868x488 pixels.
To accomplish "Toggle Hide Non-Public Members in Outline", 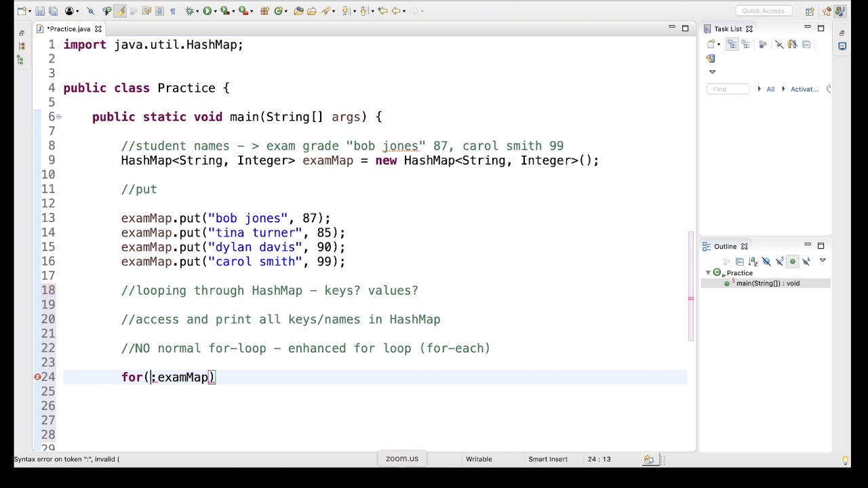I will pyautogui.click(x=792, y=262).
